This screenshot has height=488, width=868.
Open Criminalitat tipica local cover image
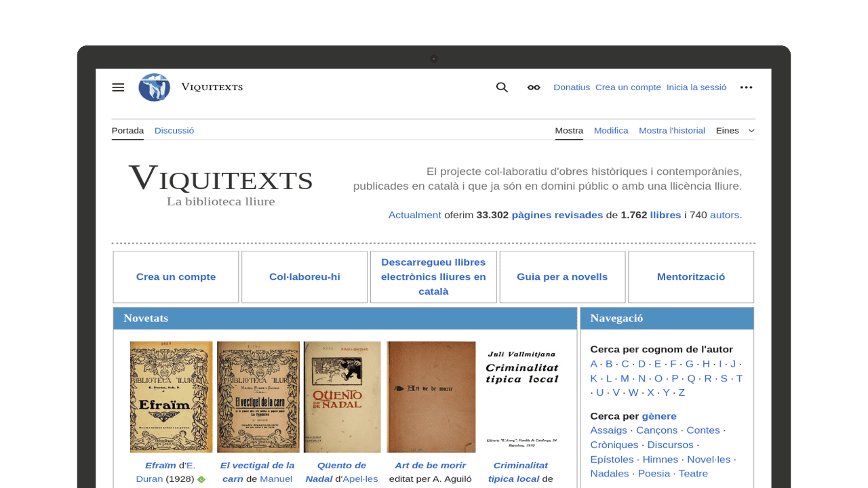click(522, 396)
